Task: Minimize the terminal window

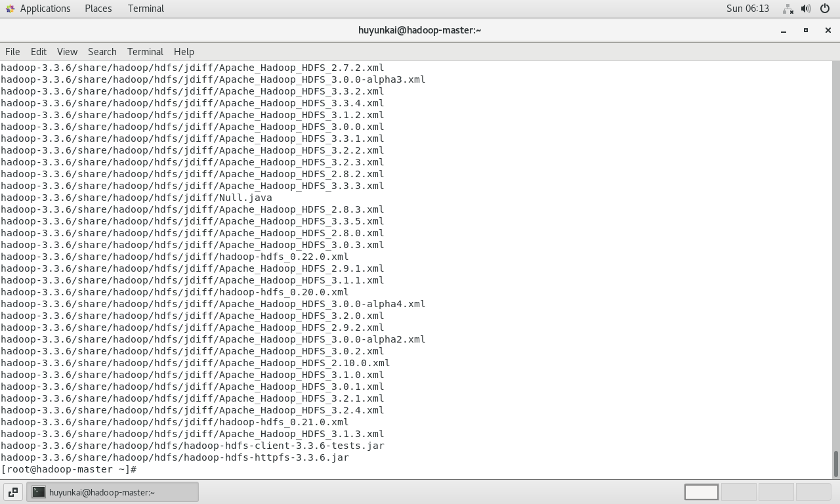Action: (x=784, y=30)
